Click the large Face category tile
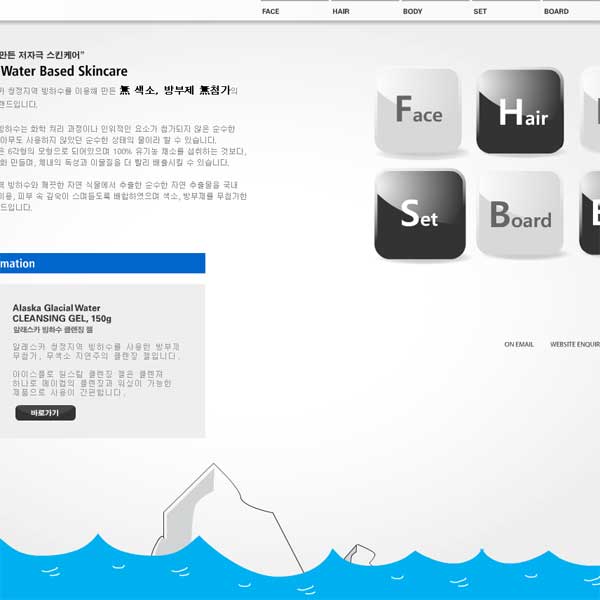 (x=418, y=111)
